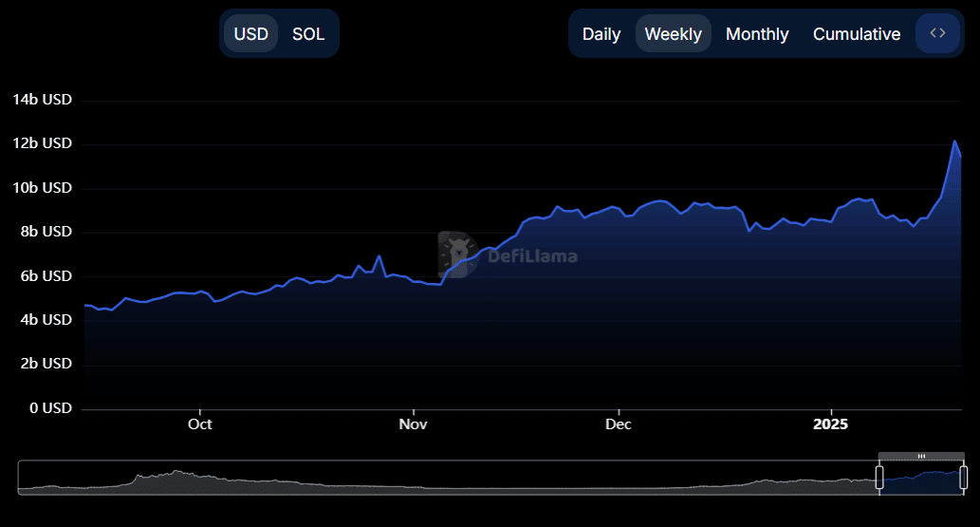Image resolution: width=980 pixels, height=527 pixels.
Task: Select the Weekly interval tab
Action: [674, 34]
